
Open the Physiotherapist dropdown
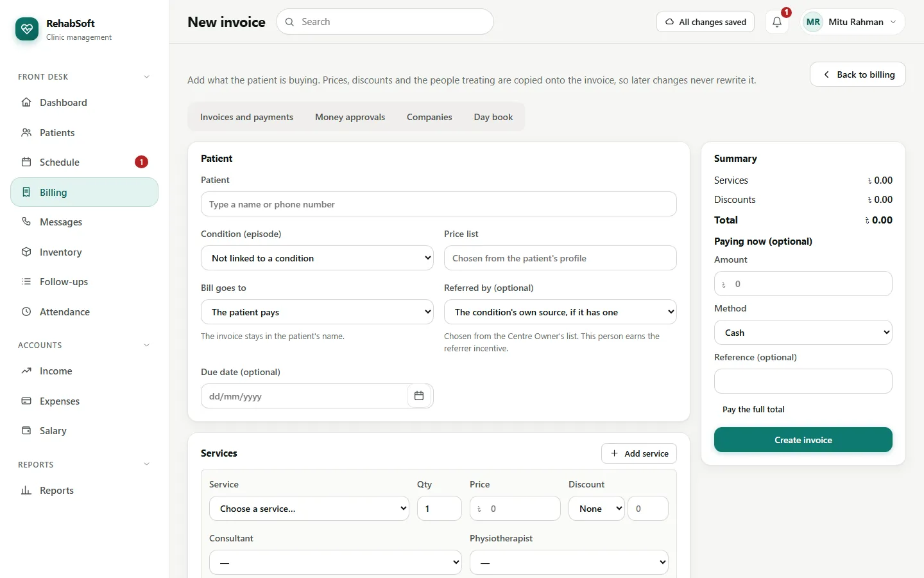pos(569,563)
